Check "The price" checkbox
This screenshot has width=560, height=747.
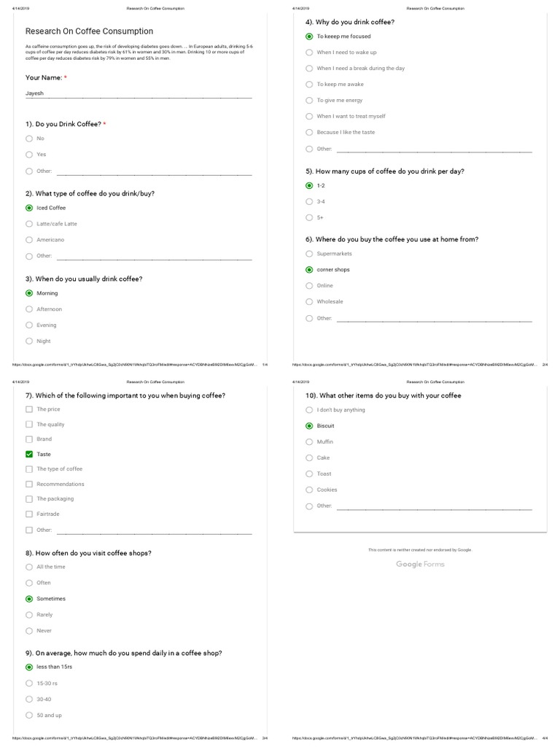29,409
